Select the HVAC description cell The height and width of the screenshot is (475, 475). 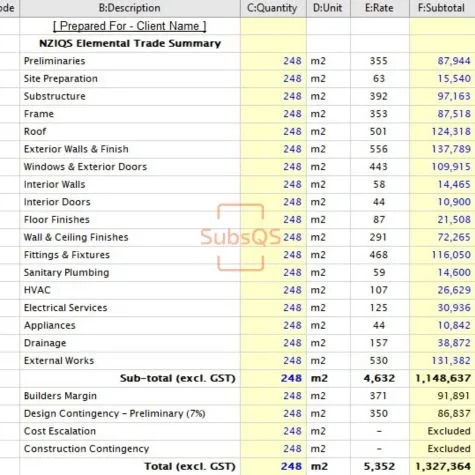(130, 290)
